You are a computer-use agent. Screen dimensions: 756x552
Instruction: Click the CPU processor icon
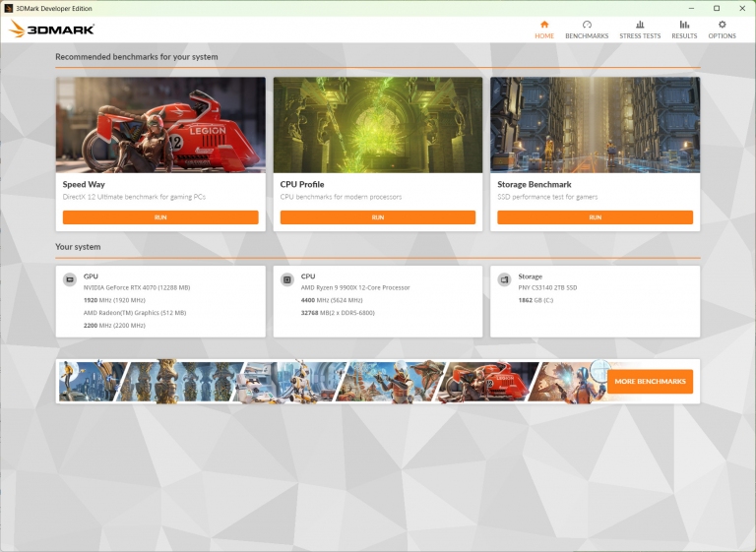click(x=287, y=279)
